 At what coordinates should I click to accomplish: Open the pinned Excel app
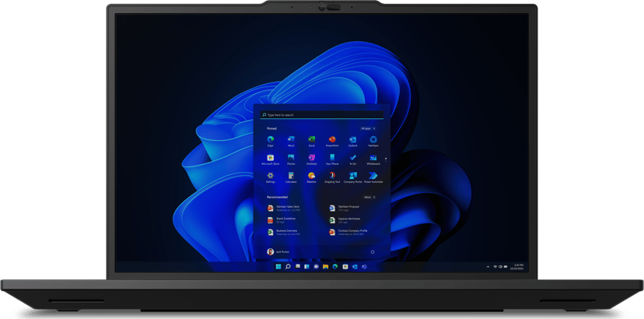coord(312,141)
